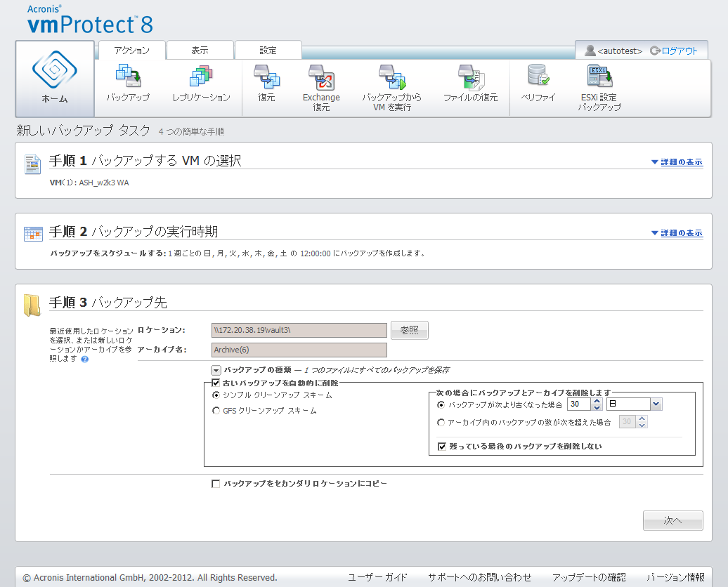The width and height of the screenshot is (728, 587).
Task: Select the Backup (バックアップ) toolbar icon
Action: (128, 77)
